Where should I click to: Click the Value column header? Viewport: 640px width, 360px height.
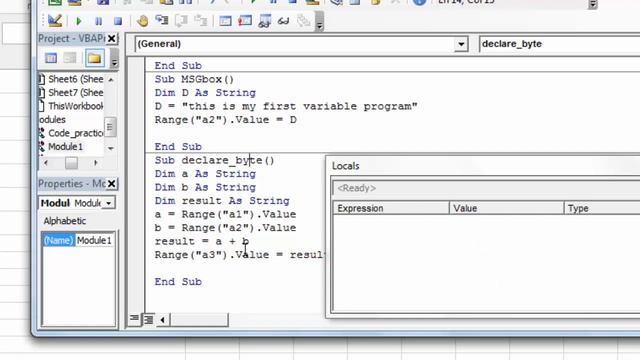coord(507,208)
